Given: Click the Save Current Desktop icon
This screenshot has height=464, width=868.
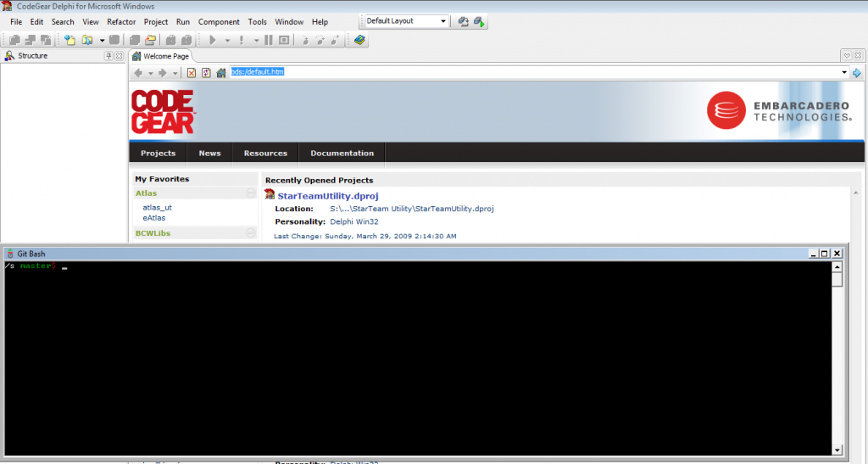Looking at the screenshot, I should point(464,21).
